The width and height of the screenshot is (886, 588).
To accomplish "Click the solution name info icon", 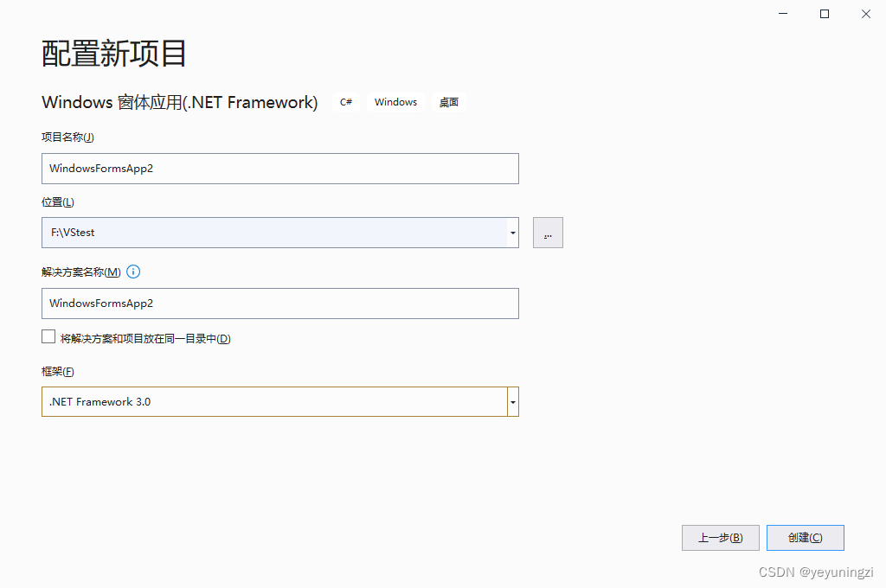I will pyautogui.click(x=133, y=272).
